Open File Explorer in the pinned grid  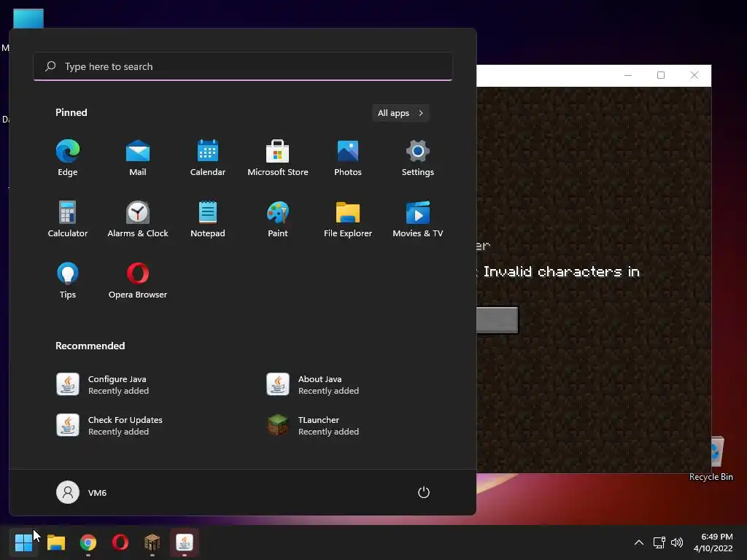[x=348, y=219]
